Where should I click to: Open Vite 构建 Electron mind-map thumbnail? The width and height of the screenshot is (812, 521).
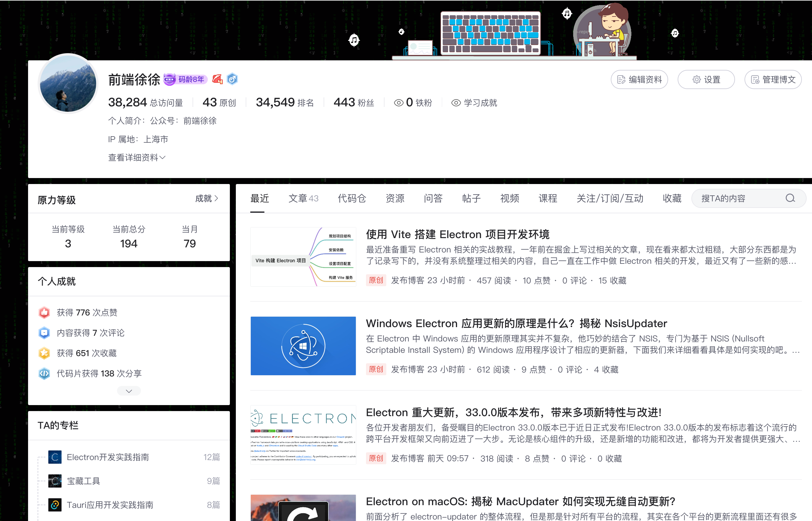(x=303, y=257)
